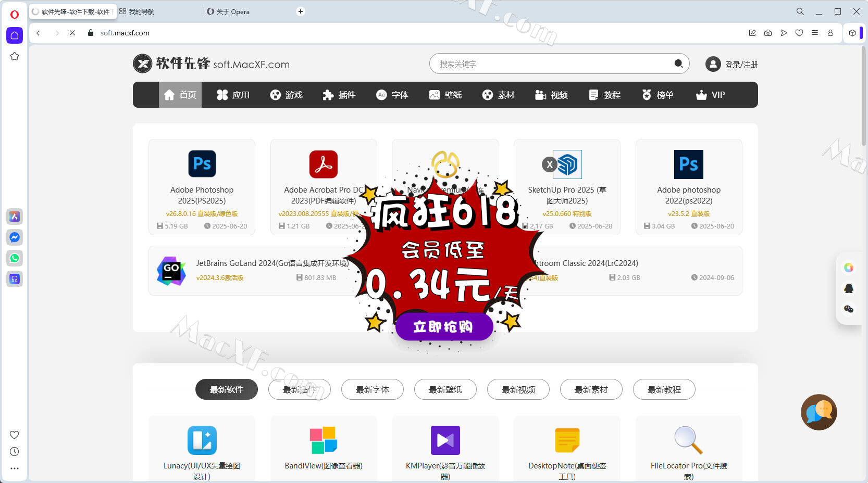Open the 应用 navigation item
Screen dimensions: 868x483
(233, 95)
